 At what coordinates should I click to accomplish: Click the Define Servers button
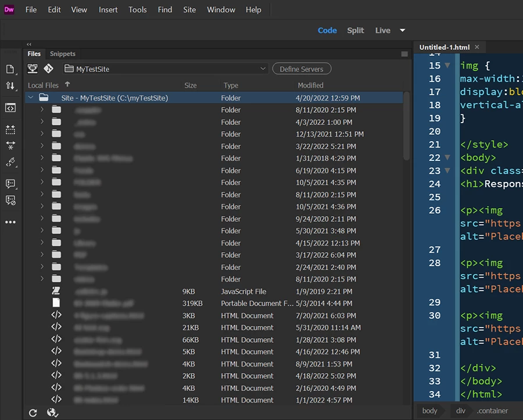pos(302,69)
